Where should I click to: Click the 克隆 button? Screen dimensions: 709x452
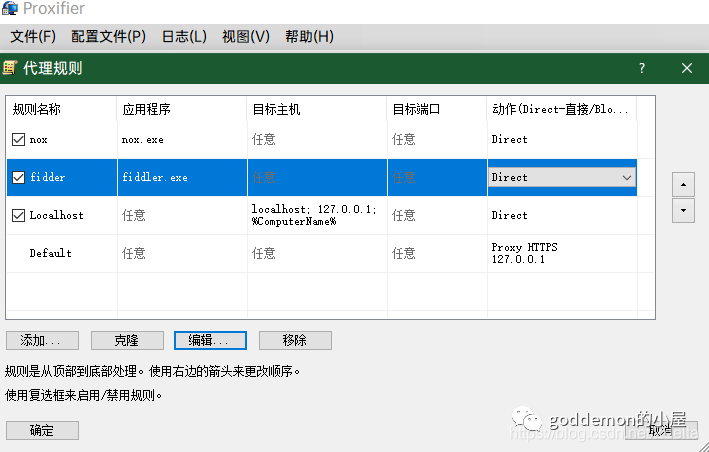coord(127,340)
